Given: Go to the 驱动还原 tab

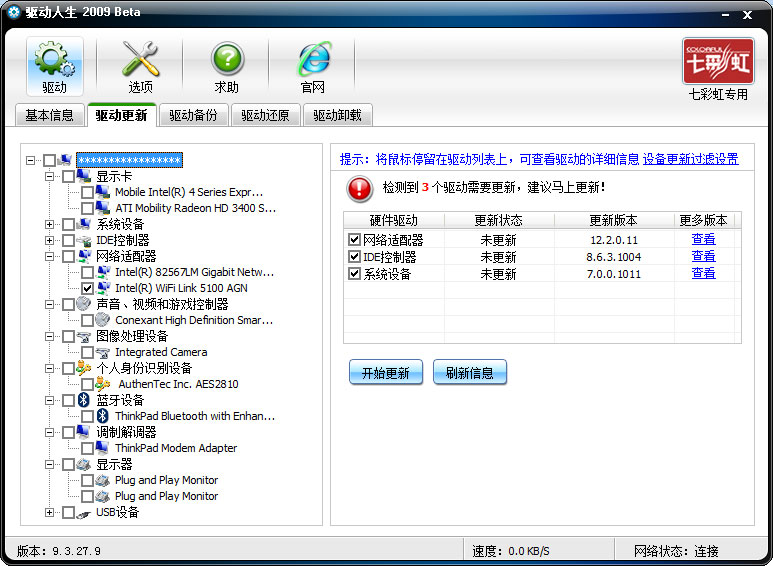Looking at the screenshot, I should coord(265,115).
